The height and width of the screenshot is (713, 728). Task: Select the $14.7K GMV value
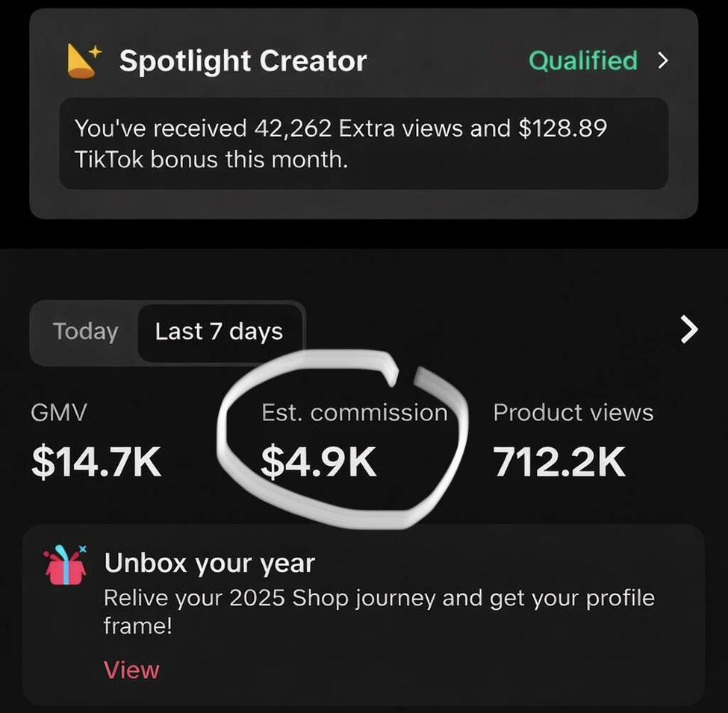96,462
